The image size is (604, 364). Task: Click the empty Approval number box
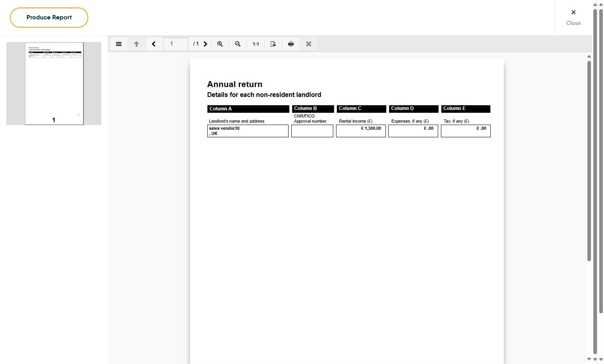coord(312,131)
